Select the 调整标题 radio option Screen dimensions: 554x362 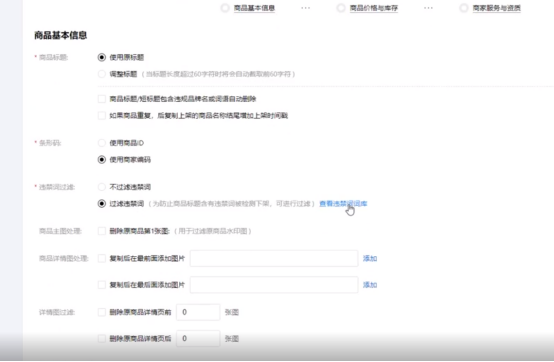click(102, 74)
